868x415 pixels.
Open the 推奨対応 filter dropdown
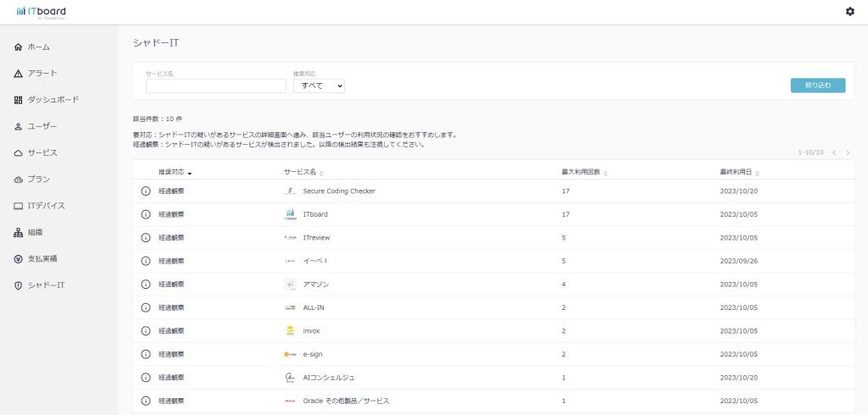[x=319, y=86]
